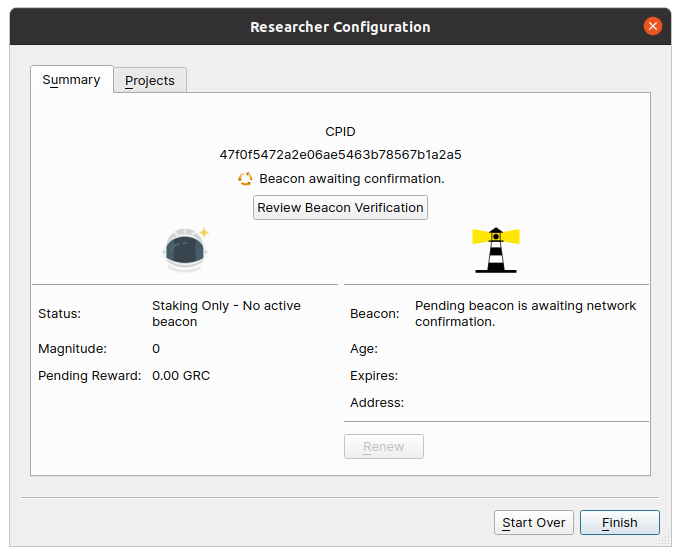Click the Beacon: label

(375, 314)
